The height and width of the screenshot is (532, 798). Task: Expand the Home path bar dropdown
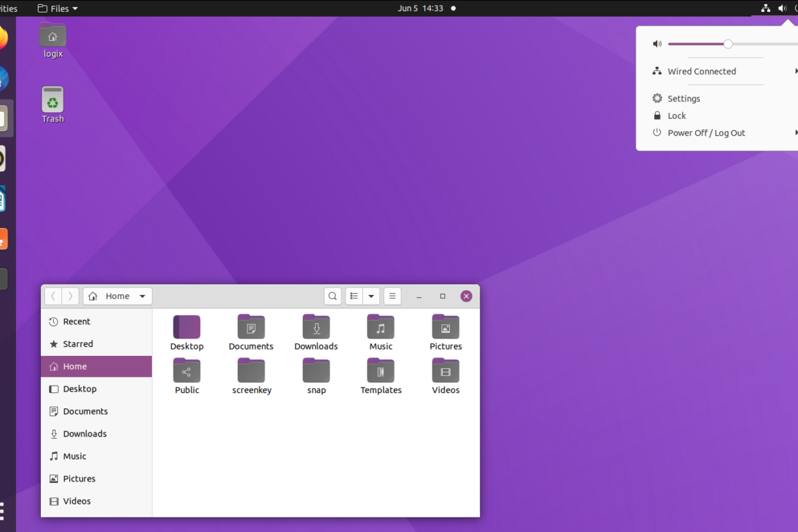[x=142, y=296]
